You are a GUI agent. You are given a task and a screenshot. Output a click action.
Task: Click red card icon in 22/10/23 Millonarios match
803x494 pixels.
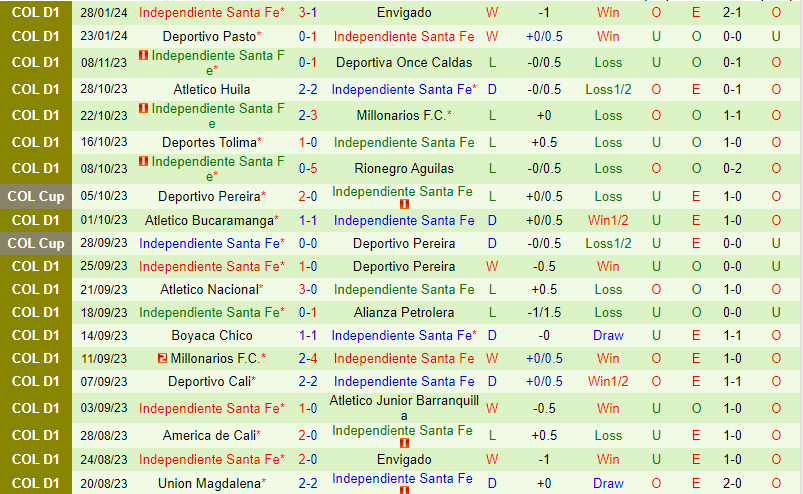tap(144, 108)
